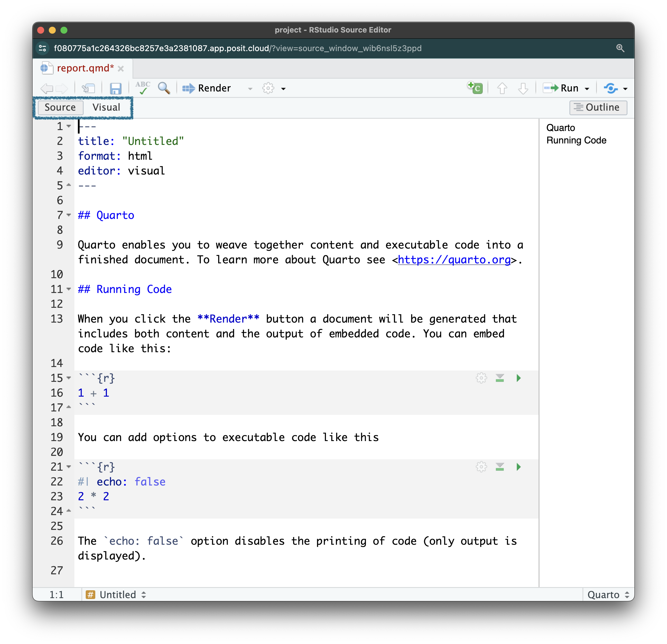Run all chunks above the 2 * 2 chunk

500,467
